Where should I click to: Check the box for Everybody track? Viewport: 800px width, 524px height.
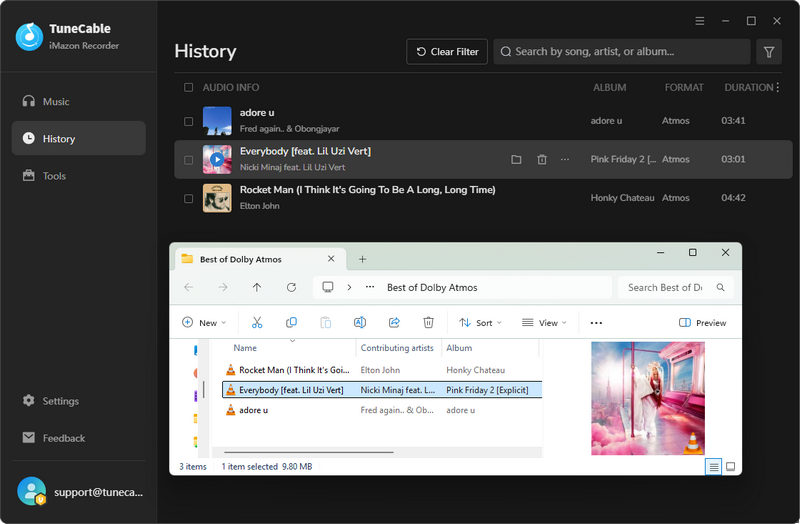coord(188,160)
